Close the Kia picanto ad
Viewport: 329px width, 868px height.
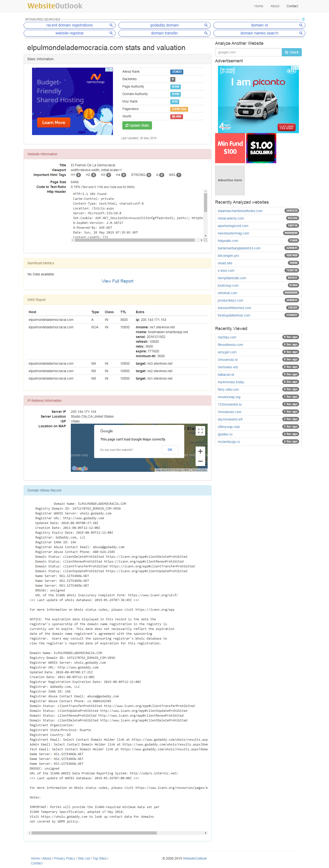click(297, 68)
